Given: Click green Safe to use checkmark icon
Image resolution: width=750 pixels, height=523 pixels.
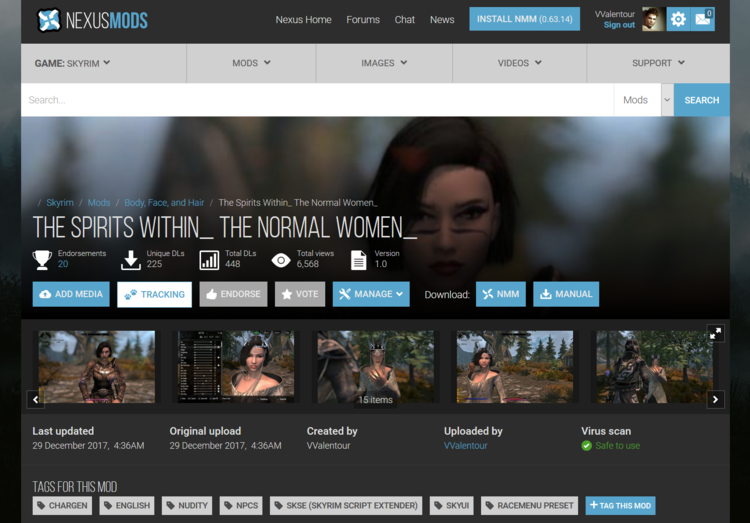Looking at the screenshot, I should point(586,445).
